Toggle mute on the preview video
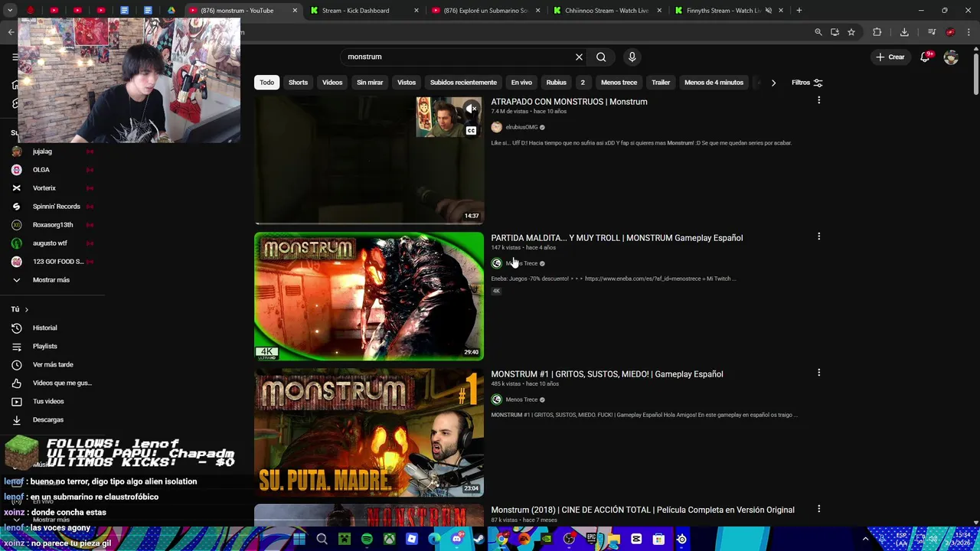This screenshot has width=980, height=551. (x=472, y=109)
